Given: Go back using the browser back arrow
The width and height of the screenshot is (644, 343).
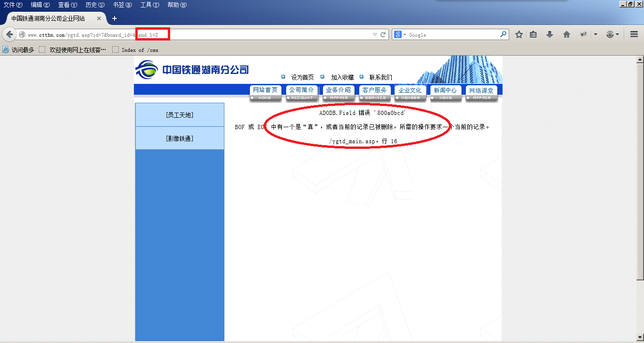Looking at the screenshot, I should tap(9, 34).
